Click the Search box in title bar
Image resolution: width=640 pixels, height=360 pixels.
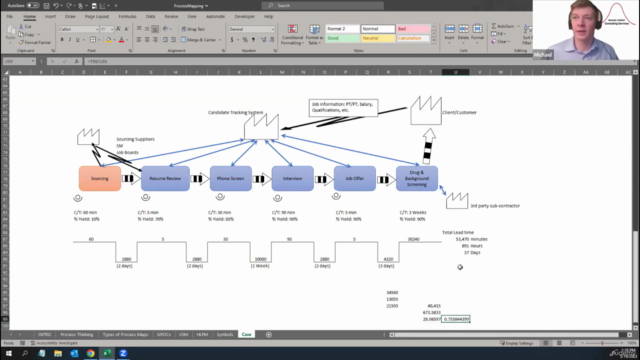pos(322,6)
